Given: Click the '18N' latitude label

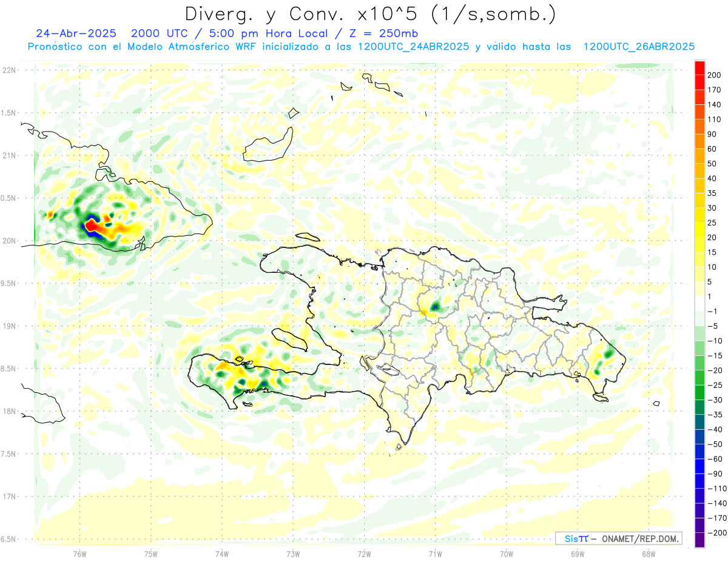Looking at the screenshot, I should (x=9, y=411).
